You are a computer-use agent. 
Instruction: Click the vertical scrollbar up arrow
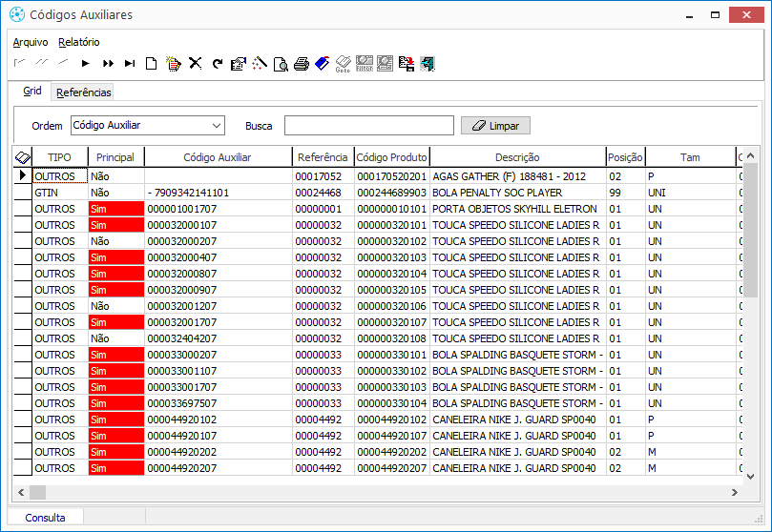750,155
